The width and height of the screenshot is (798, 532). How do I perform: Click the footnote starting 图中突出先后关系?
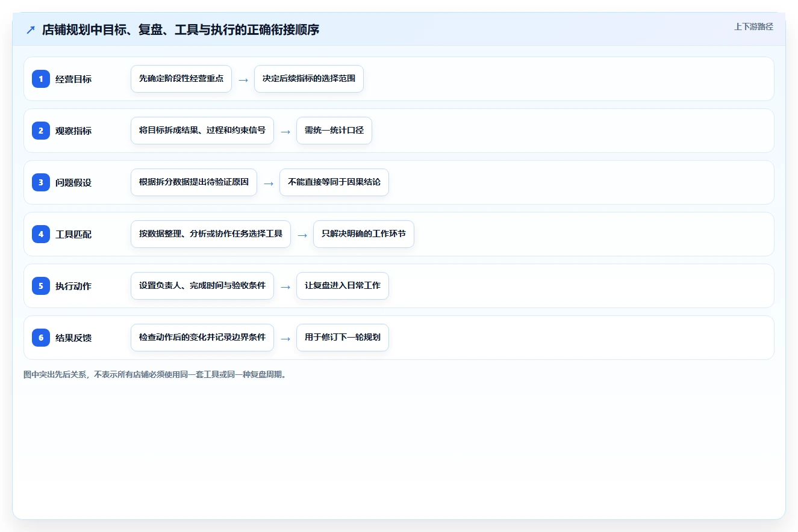coord(155,374)
